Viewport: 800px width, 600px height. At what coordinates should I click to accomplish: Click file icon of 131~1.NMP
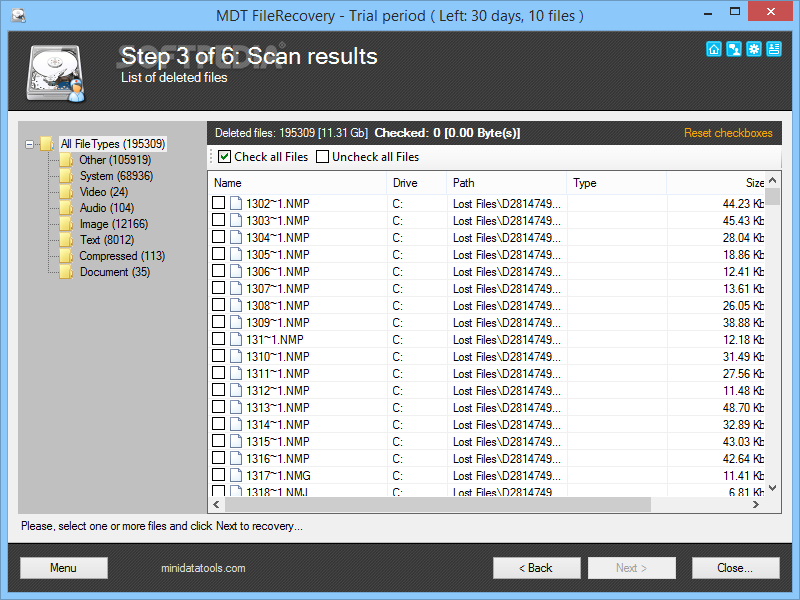click(236, 339)
